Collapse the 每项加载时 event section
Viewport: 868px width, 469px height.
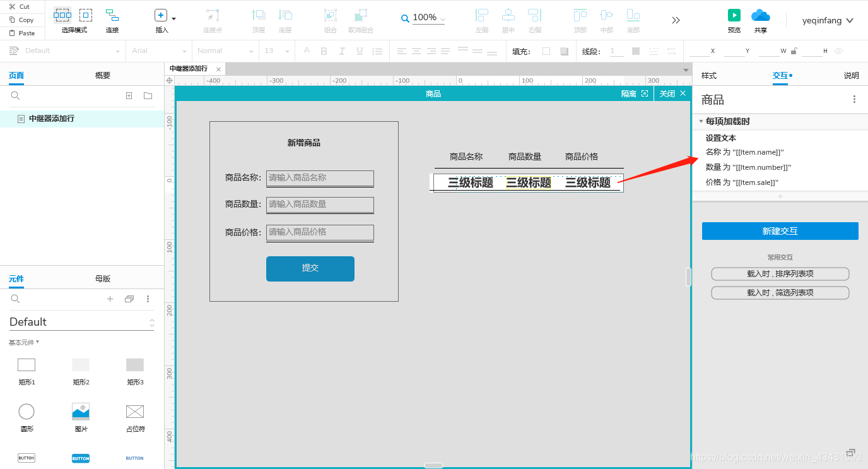701,121
